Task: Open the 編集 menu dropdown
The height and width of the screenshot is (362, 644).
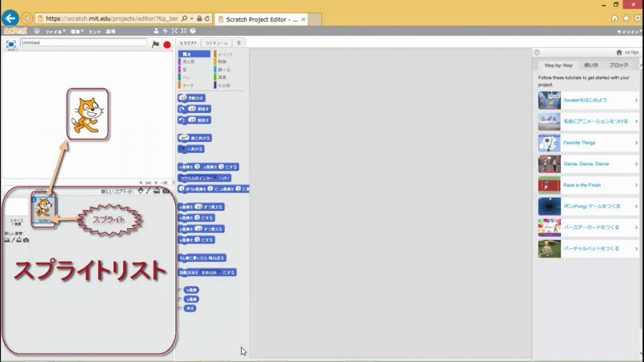Action: pyautogui.click(x=76, y=31)
